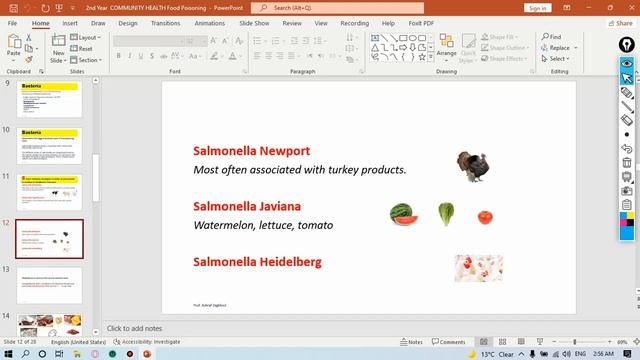Image resolution: width=640 pixels, height=360 pixels.
Task: Click Accessibility: Investigate in status bar
Action: pyautogui.click(x=147, y=342)
